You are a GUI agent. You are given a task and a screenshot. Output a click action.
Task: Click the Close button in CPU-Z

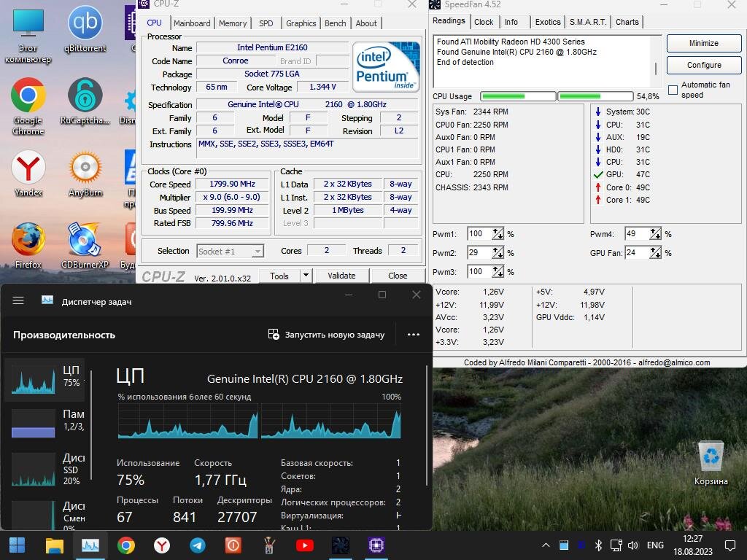pos(398,275)
